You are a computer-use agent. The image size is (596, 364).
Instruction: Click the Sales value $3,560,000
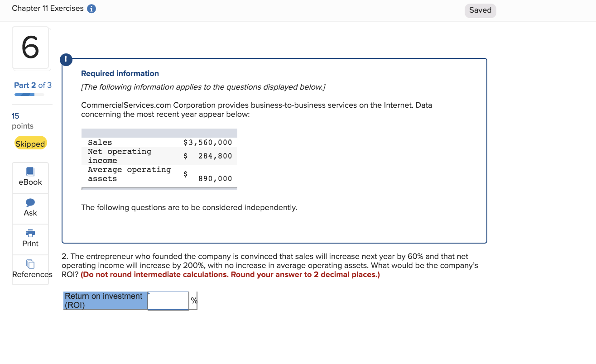(x=208, y=142)
